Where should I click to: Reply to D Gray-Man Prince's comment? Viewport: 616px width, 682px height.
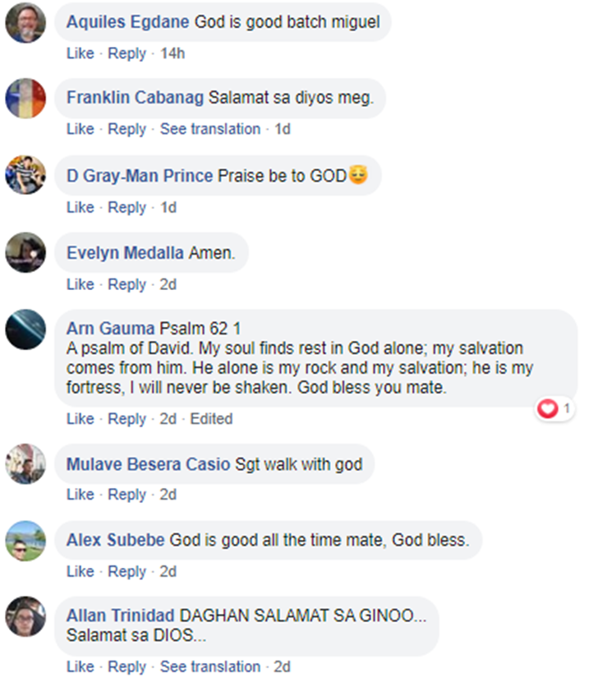pos(126,207)
